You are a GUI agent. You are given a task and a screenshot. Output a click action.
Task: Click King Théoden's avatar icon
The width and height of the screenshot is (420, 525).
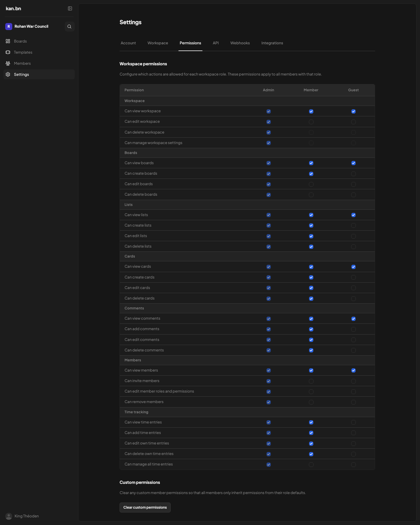click(9, 516)
